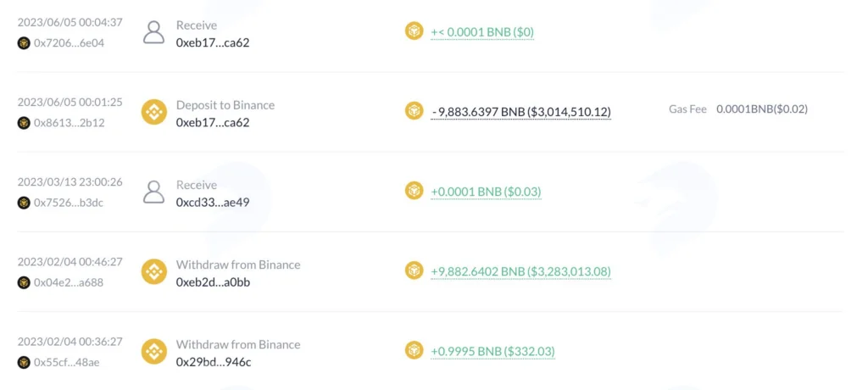Click the address 0xcd33...ae49
Image resolution: width=868 pixels, height=390 pixels.
click(213, 202)
